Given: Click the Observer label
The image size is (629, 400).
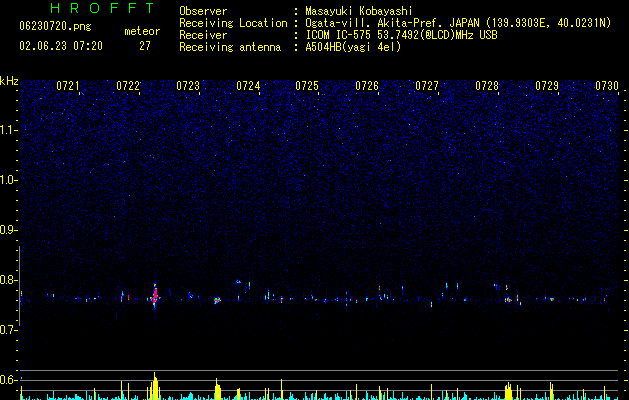Looking at the screenshot, I should [x=203, y=11].
